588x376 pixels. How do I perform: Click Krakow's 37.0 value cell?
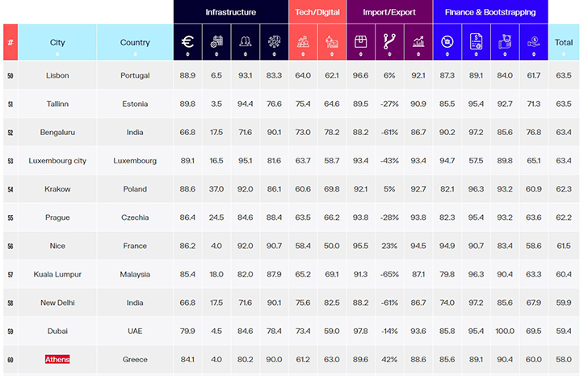(216, 189)
